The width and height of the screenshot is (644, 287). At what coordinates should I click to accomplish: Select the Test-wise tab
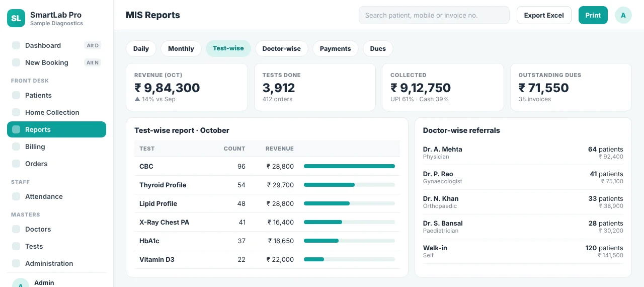228,48
